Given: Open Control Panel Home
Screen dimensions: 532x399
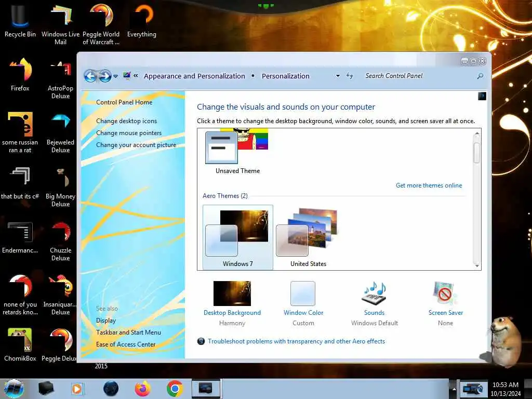Looking at the screenshot, I should coord(124,102).
